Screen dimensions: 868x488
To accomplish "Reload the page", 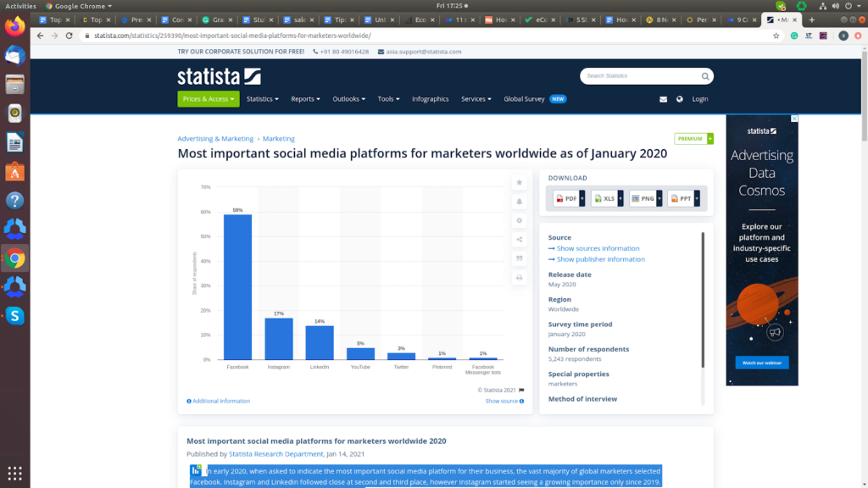I will pyautogui.click(x=69, y=36).
